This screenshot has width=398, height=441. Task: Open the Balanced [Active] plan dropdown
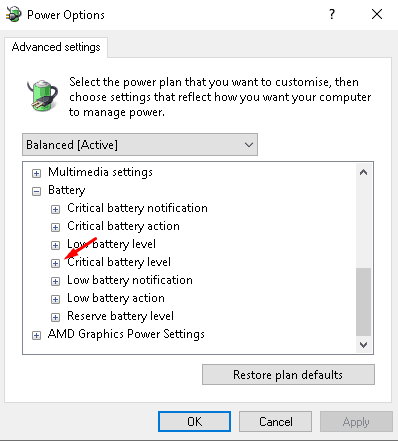[140, 145]
